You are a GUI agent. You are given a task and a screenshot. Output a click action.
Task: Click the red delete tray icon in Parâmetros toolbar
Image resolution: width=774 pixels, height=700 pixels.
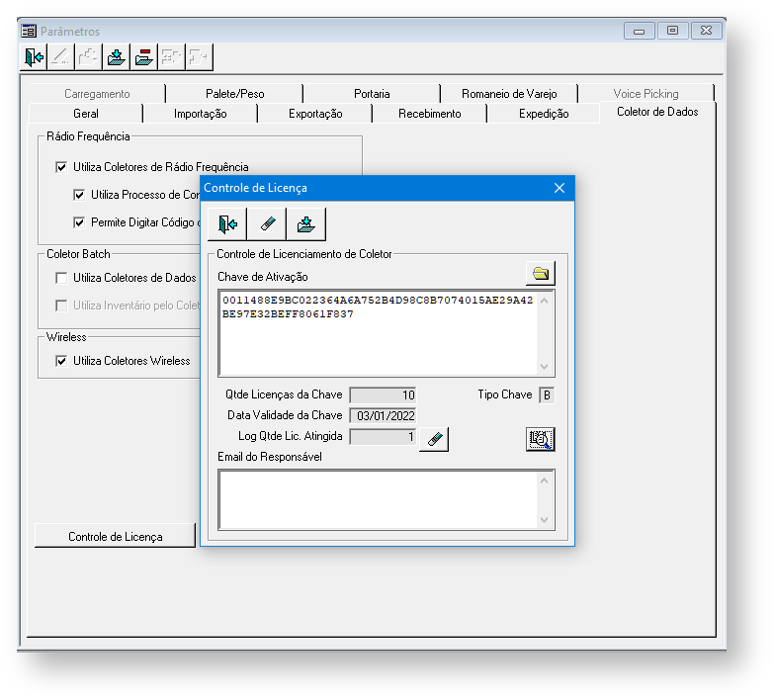click(143, 56)
